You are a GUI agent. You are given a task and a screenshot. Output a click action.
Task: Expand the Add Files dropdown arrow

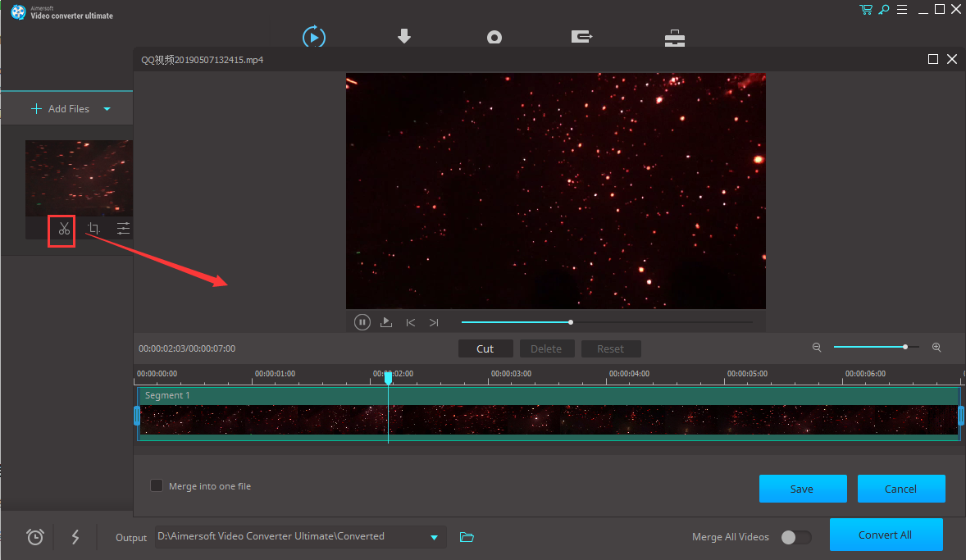107,109
